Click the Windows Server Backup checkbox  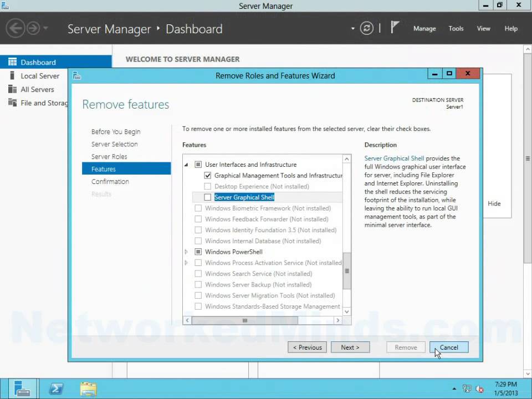click(198, 284)
